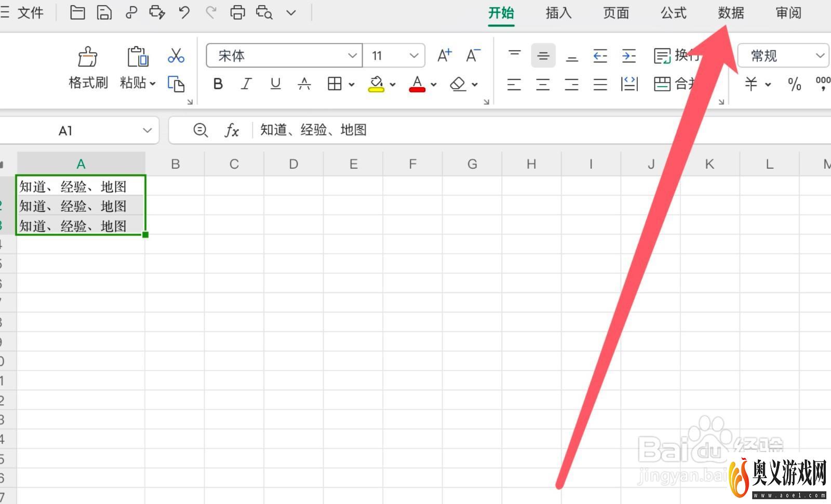Click the open folder icon
The height and width of the screenshot is (504, 831).
[x=77, y=12]
